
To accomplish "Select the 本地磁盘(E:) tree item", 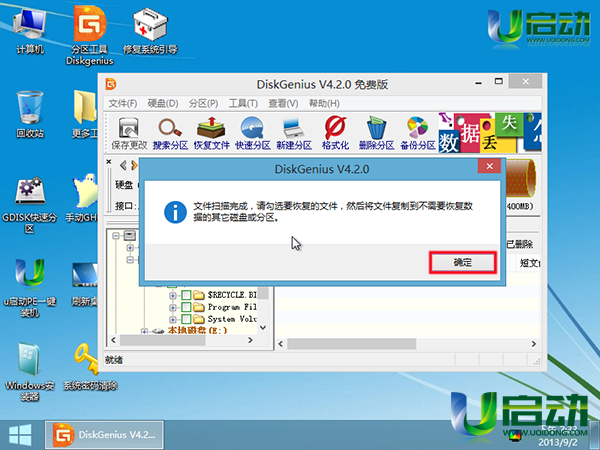I will pos(197,330).
